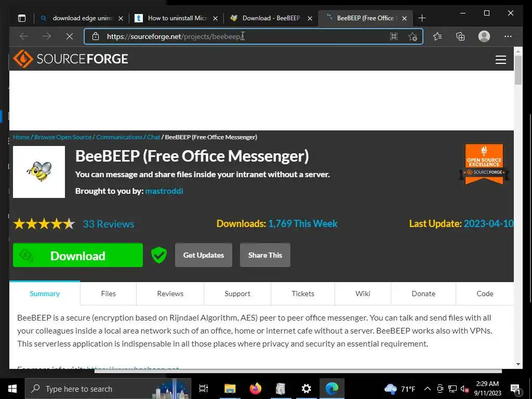Open Settings gear on taskbar

307,389
